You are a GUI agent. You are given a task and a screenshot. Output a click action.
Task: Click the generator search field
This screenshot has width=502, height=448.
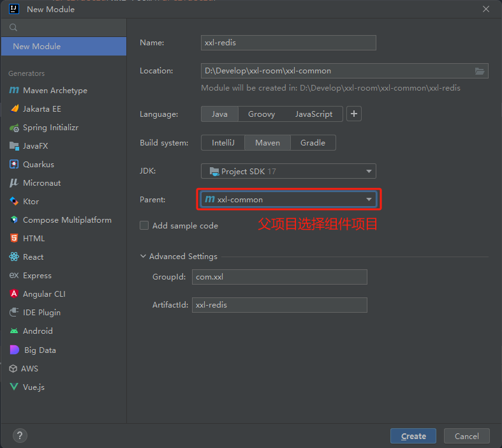point(64,27)
